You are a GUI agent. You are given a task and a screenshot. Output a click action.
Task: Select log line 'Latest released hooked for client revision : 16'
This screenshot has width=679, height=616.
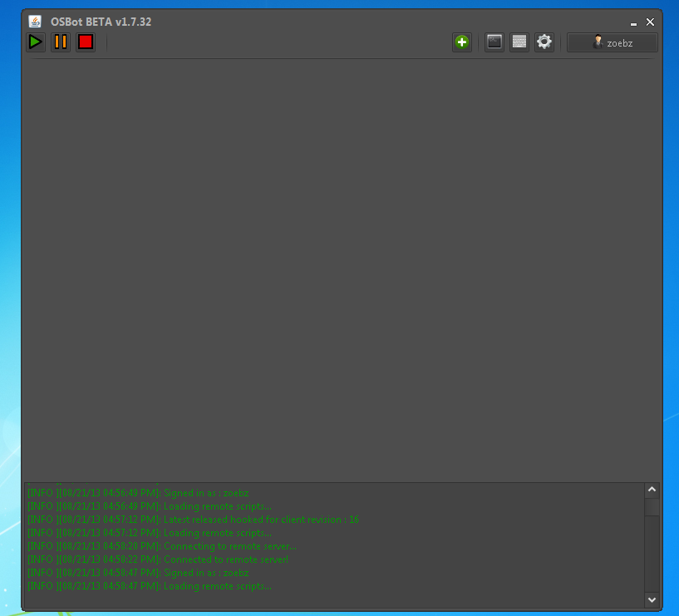tap(193, 520)
